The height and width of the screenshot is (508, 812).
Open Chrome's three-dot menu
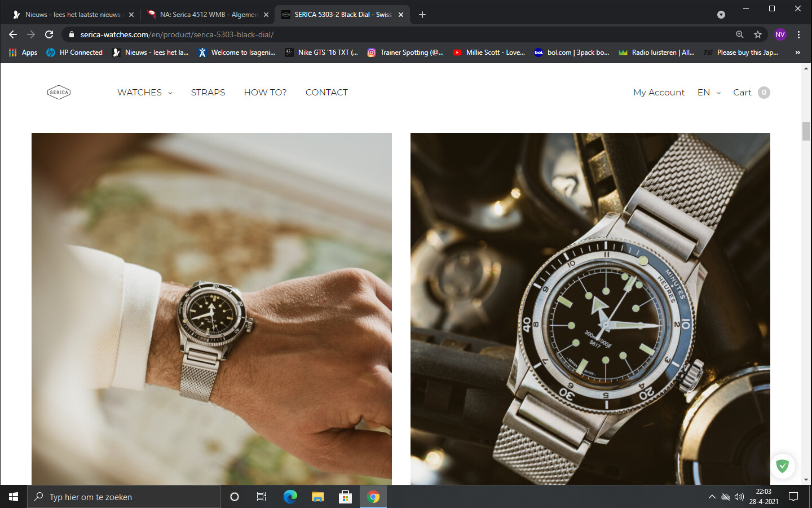click(x=798, y=34)
